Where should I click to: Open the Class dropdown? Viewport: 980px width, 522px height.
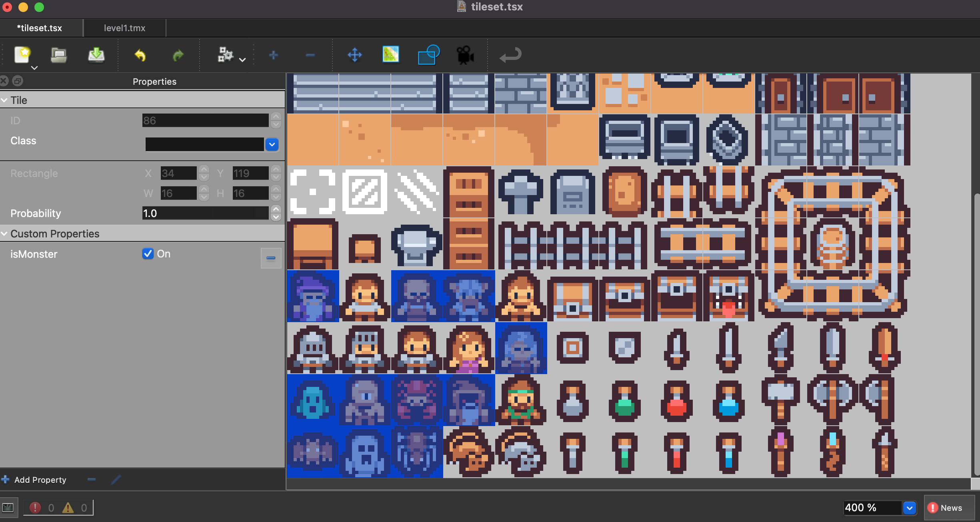272,144
